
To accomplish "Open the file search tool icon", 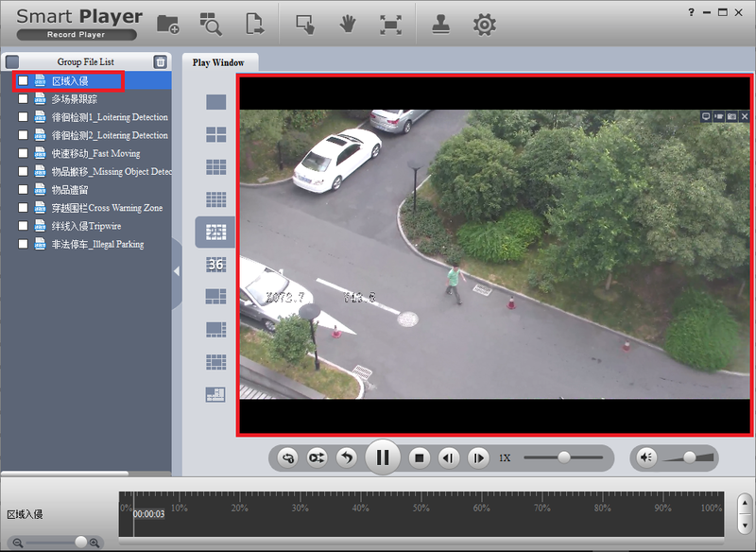I will point(211,25).
